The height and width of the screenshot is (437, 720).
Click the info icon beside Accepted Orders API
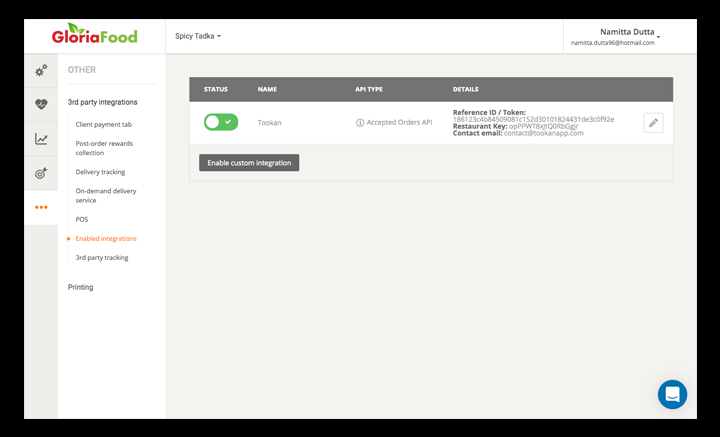point(360,123)
